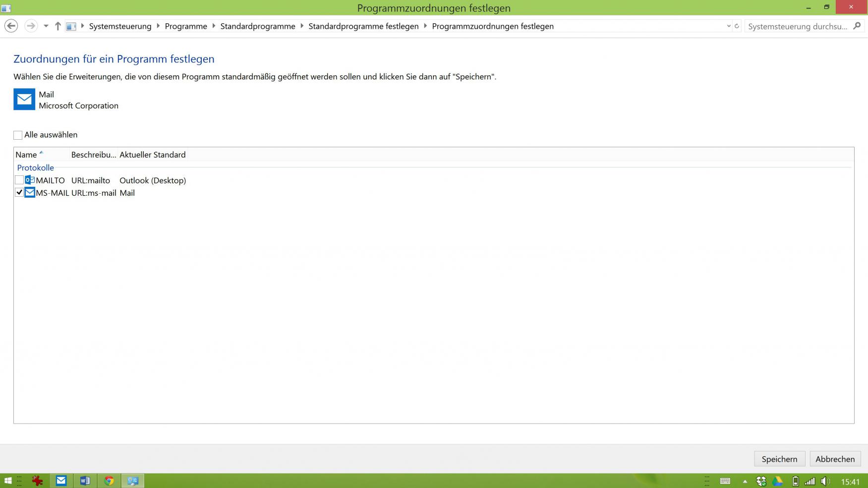The width and height of the screenshot is (868, 488).
Task: Click the battery status icon
Action: coord(795,481)
